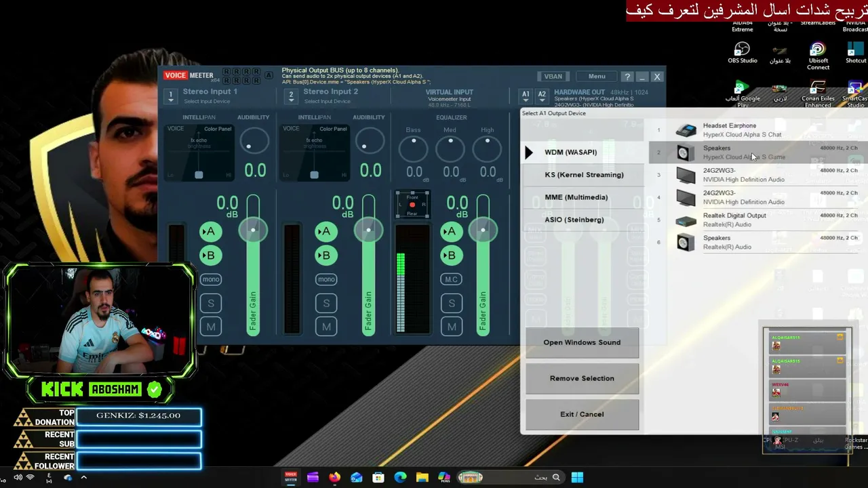The height and width of the screenshot is (488, 868).
Task: Show hidden icons in the system tray
Action: click(x=84, y=477)
